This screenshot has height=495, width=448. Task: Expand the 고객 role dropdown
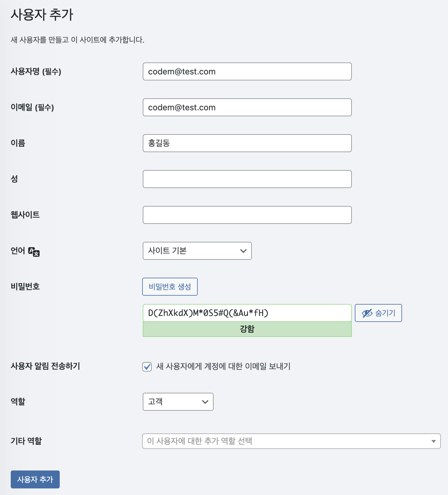tap(178, 402)
